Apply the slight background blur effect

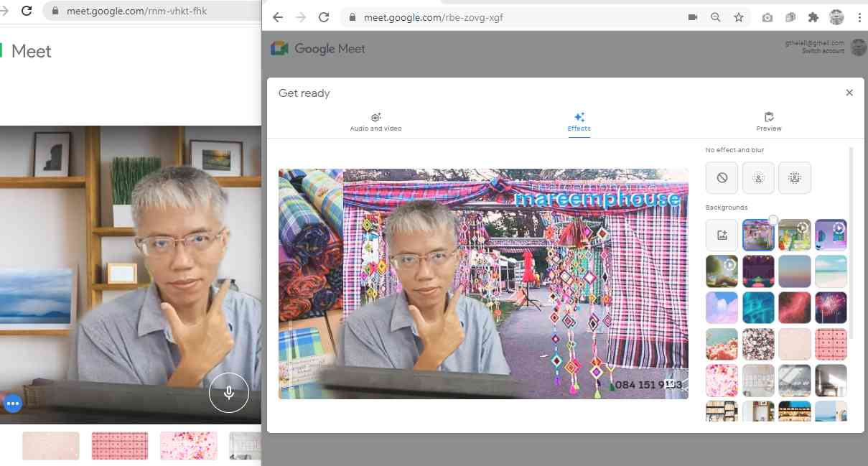pos(758,178)
